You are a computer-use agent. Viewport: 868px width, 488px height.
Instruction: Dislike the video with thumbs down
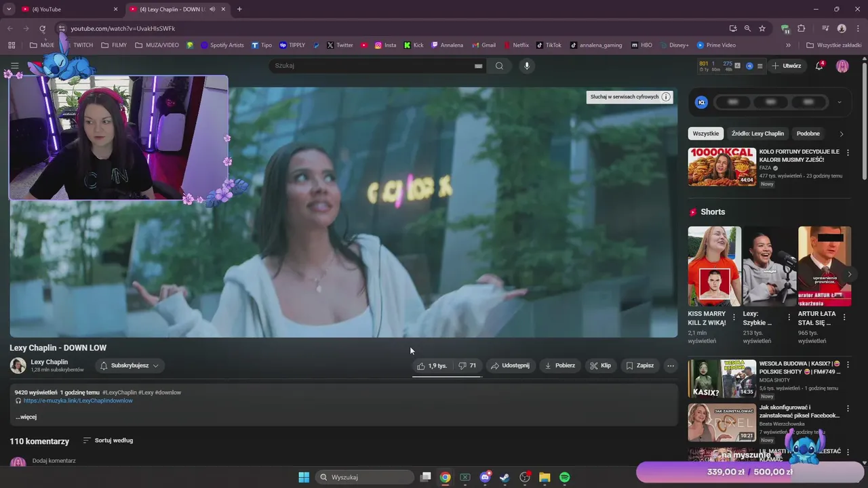(x=467, y=365)
